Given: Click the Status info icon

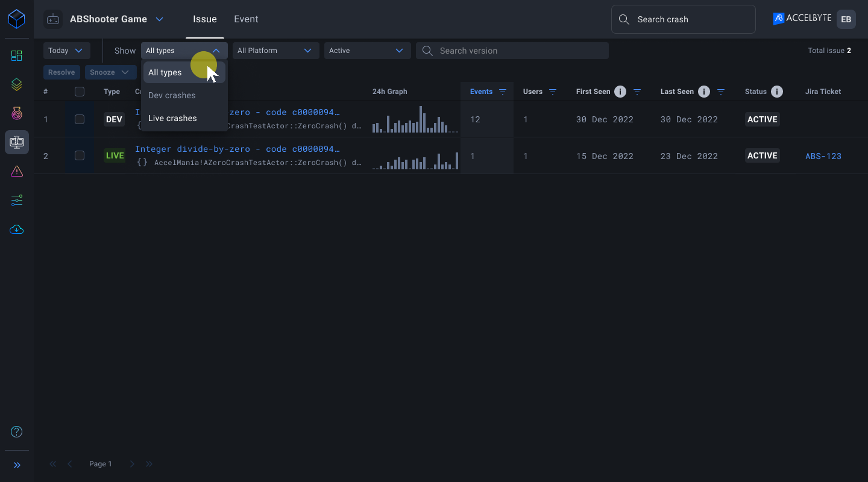Looking at the screenshot, I should click(777, 92).
